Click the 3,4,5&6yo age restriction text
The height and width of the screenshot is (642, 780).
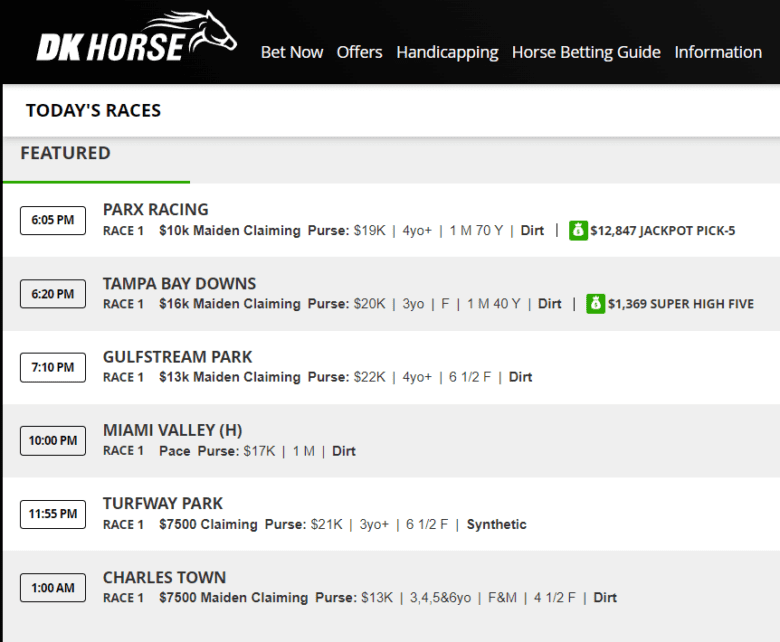click(x=440, y=598)
